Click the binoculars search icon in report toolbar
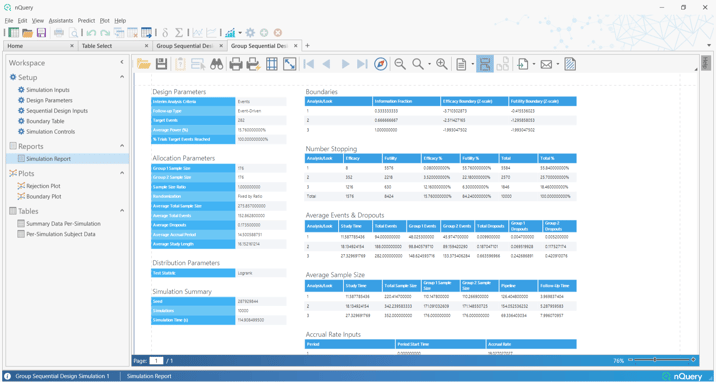 pos(216,64)
